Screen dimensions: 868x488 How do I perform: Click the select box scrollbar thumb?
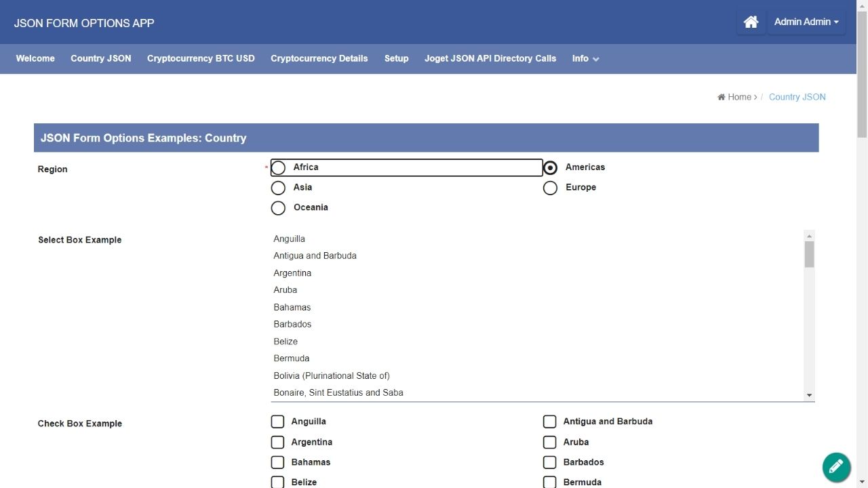tap(809, 254)
